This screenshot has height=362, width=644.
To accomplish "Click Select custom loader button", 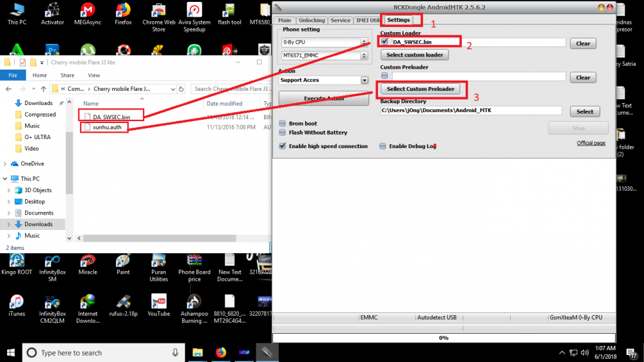I will (414, 55).
